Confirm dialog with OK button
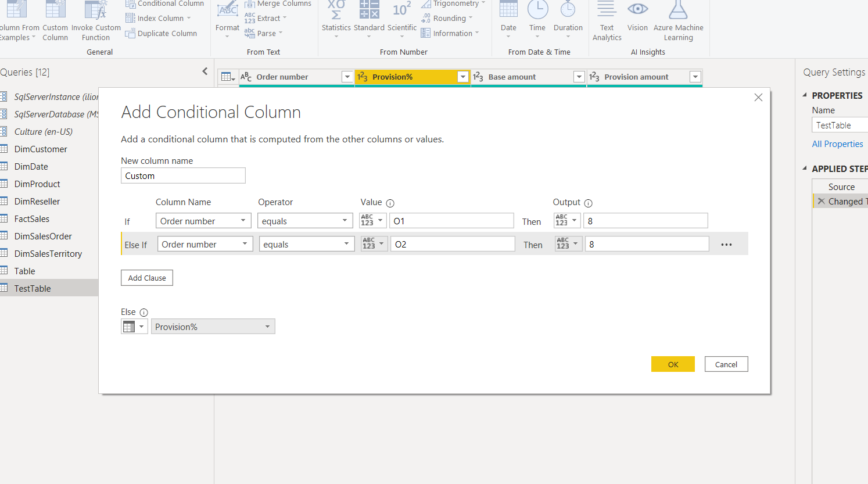Viewport: 868px width, 484px height. (x=673, y=364)
